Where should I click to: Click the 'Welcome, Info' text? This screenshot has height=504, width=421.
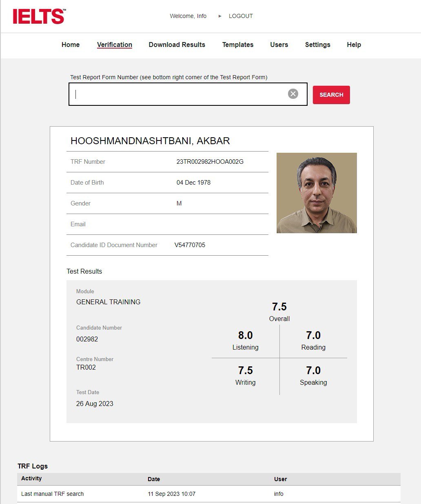188,16
